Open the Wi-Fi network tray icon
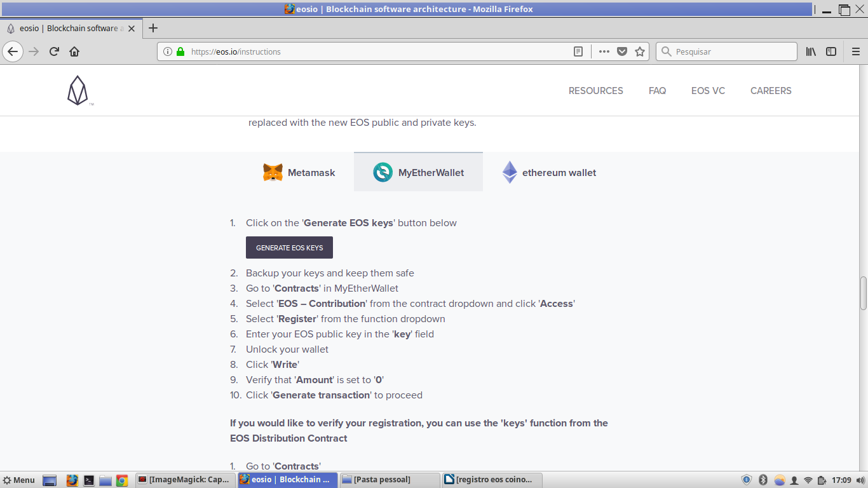868x488 pixels. (808, 480)
